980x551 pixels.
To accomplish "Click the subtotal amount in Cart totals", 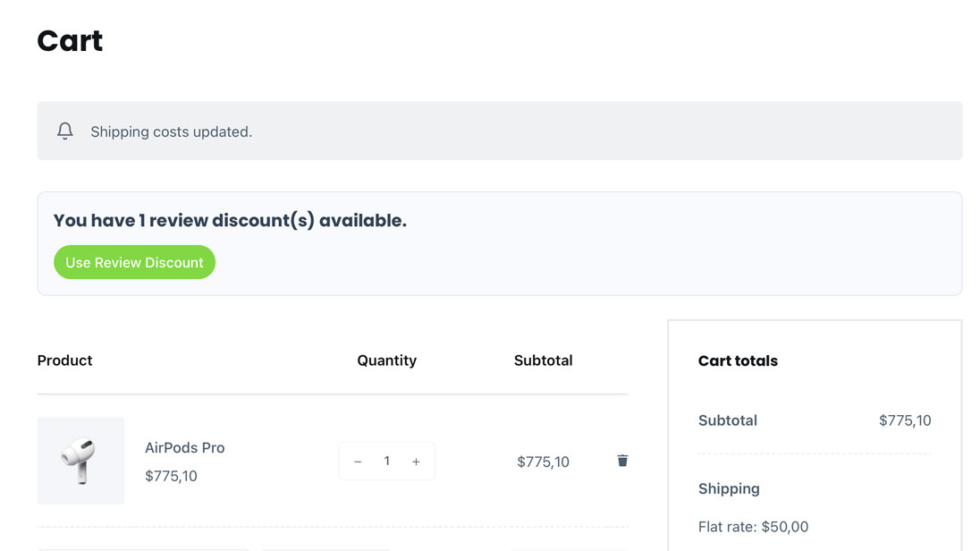I will click(905, 420).
